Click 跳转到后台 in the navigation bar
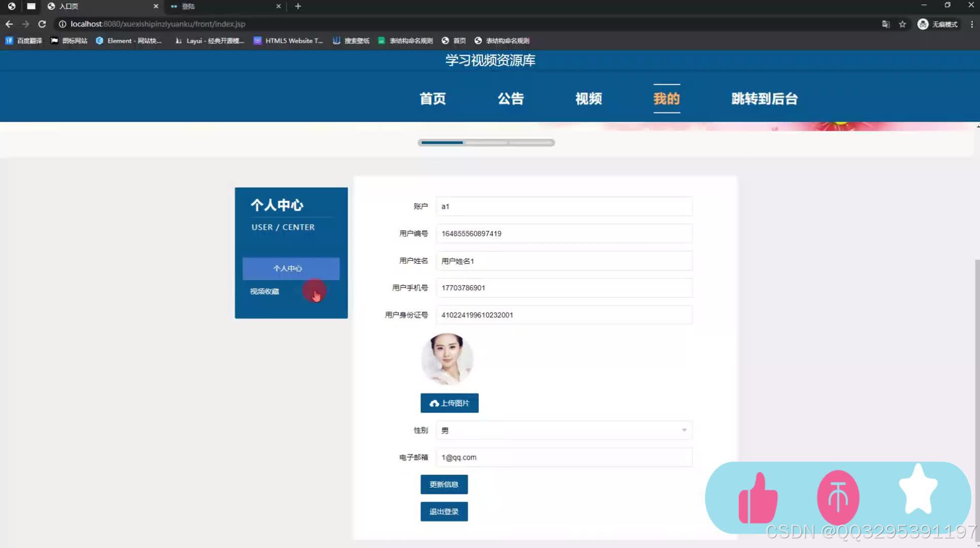Screen dimensions: 980x548 coord(764,98)
